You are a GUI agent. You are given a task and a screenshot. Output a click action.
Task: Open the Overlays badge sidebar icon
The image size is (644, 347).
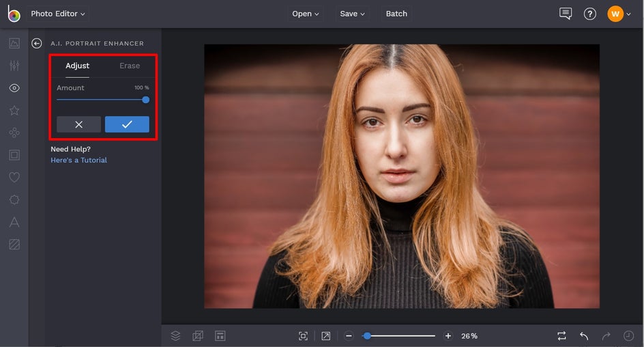pos(14,200)
